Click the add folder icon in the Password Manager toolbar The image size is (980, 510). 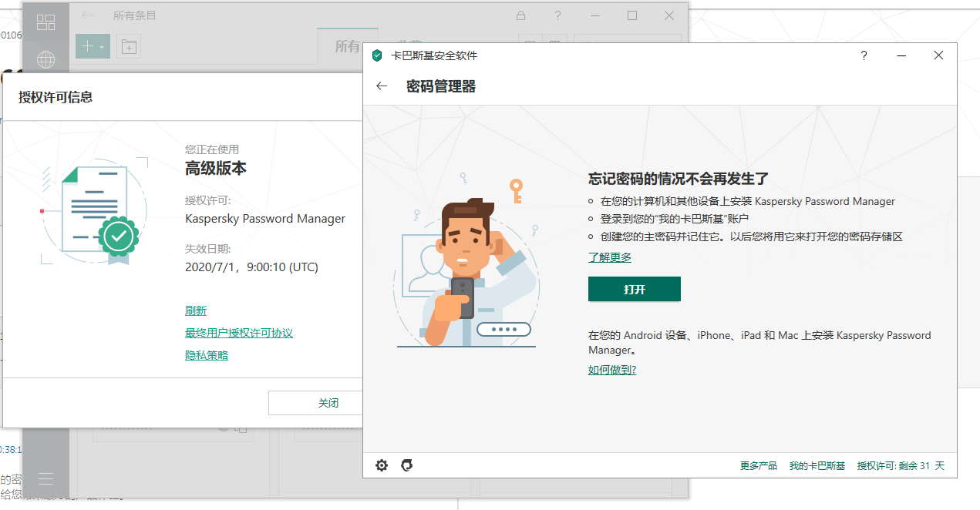[129, 47]
